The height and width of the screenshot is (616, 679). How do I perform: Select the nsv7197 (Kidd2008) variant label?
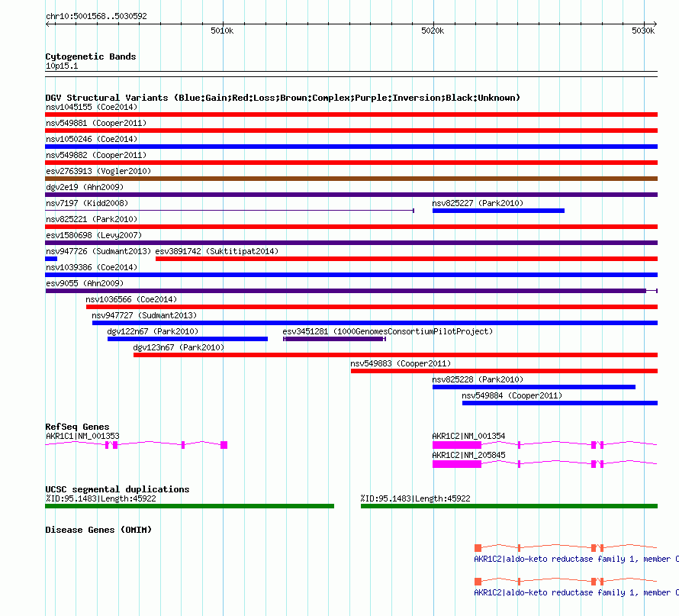(87, 203)
